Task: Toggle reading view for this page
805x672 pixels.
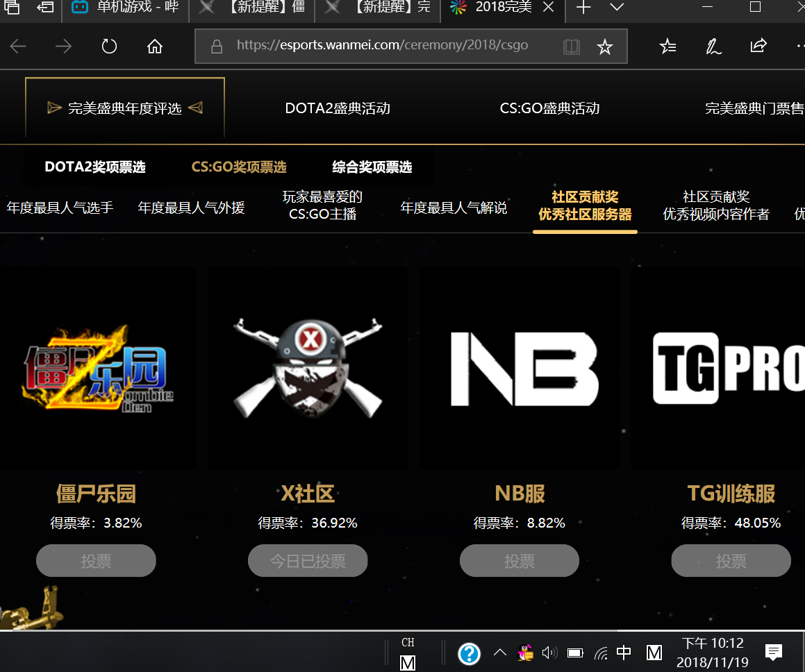Action: point(571,46)
